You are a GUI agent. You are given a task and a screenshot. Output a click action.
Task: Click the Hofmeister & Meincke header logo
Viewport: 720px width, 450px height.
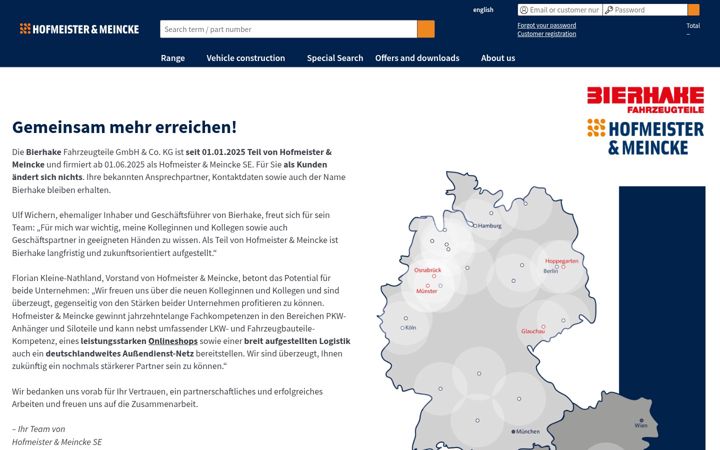[x=79, y=29]
